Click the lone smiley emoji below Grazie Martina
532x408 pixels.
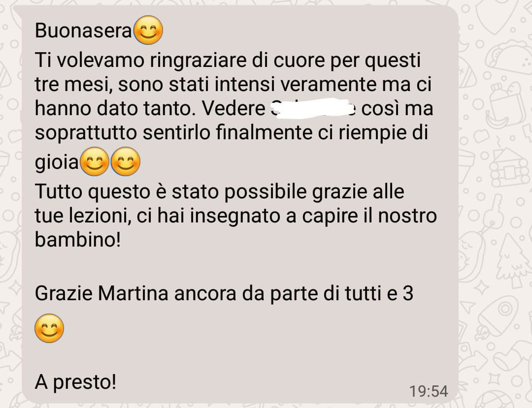pos(50,328)
